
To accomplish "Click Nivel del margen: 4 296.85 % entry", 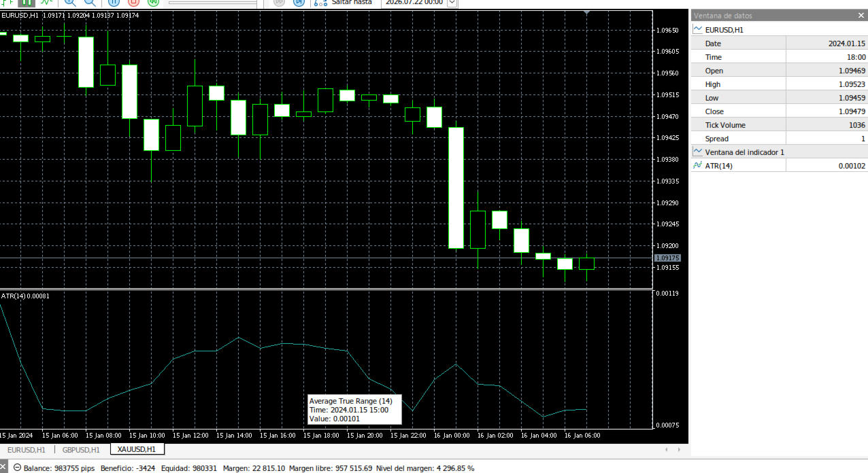I will 425,468.
